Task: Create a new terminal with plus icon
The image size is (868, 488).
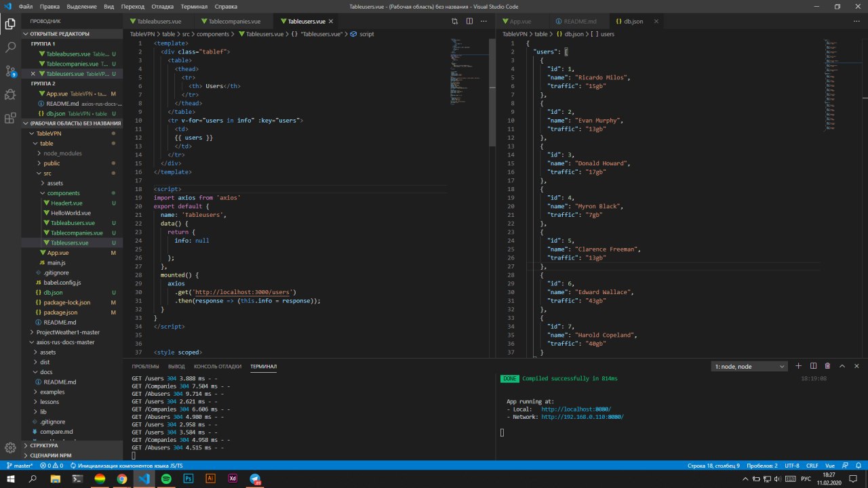Action: point(798,366)
